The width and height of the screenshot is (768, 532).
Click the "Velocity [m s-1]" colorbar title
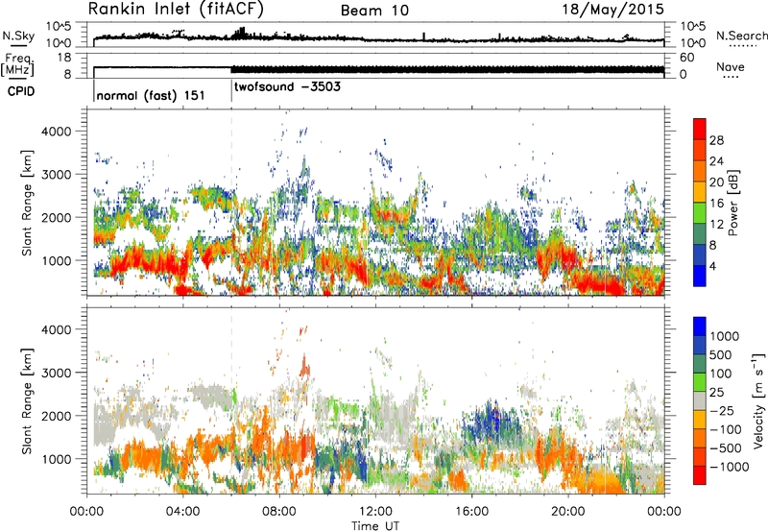coord(758,399)
